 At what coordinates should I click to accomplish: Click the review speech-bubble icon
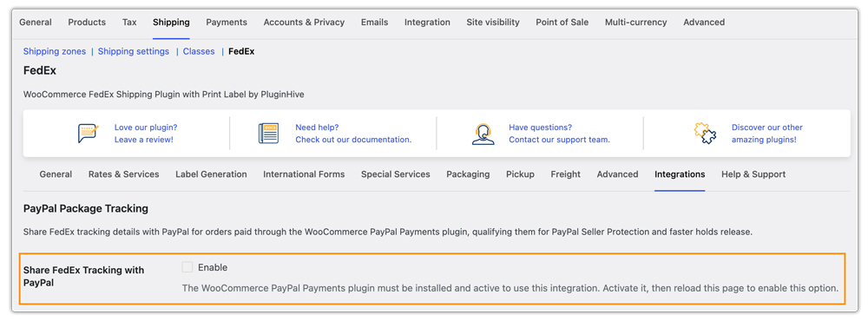(x=88, y=134)
